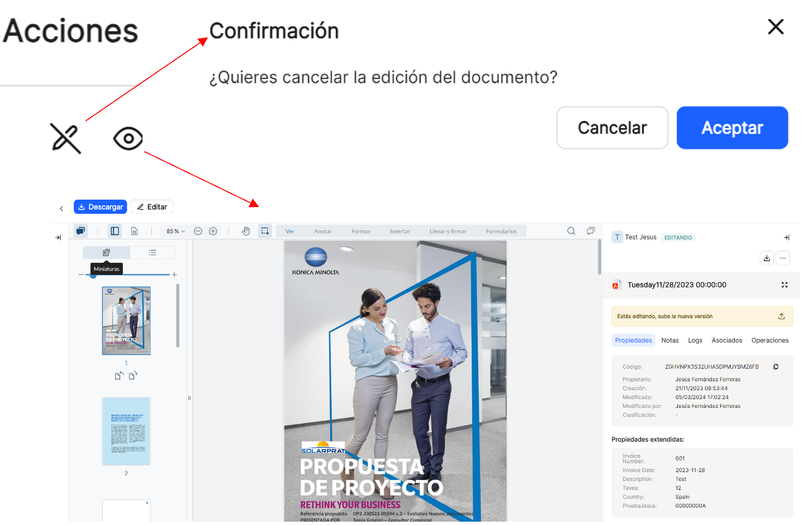Open the Operaciones tab
This screenshot has width=812, height=525.
pos(769,340)
